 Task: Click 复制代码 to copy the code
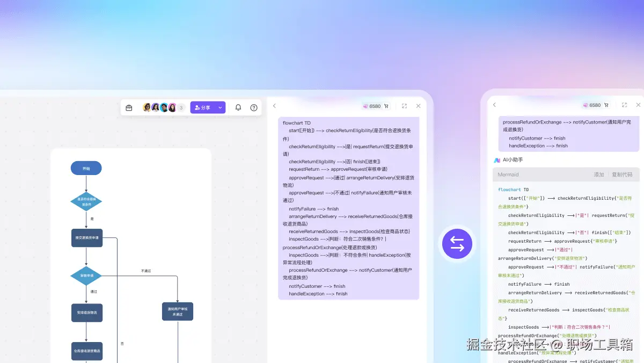pos(622,175)
